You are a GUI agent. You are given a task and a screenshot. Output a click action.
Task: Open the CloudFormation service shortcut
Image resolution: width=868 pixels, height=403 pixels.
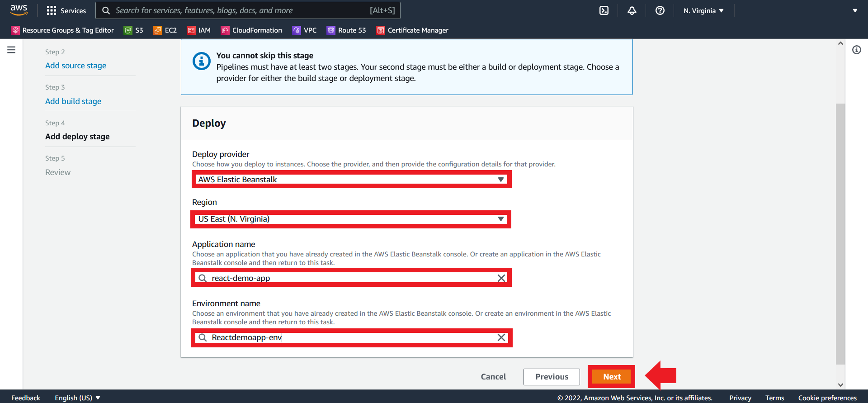pyautogui.click(x=251, y=30)
